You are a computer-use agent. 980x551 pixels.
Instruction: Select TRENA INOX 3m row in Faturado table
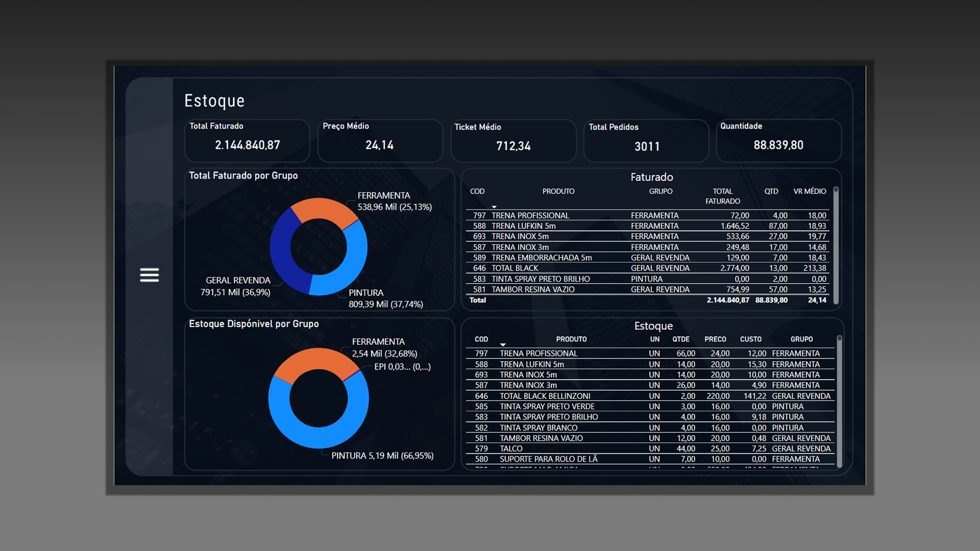pos(648,247)
